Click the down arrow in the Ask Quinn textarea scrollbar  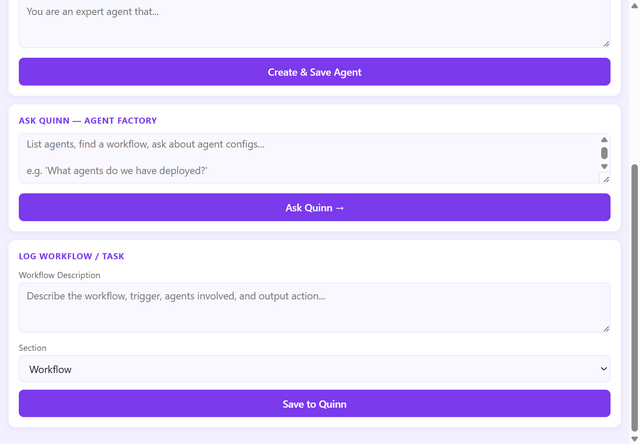point(604,166)
